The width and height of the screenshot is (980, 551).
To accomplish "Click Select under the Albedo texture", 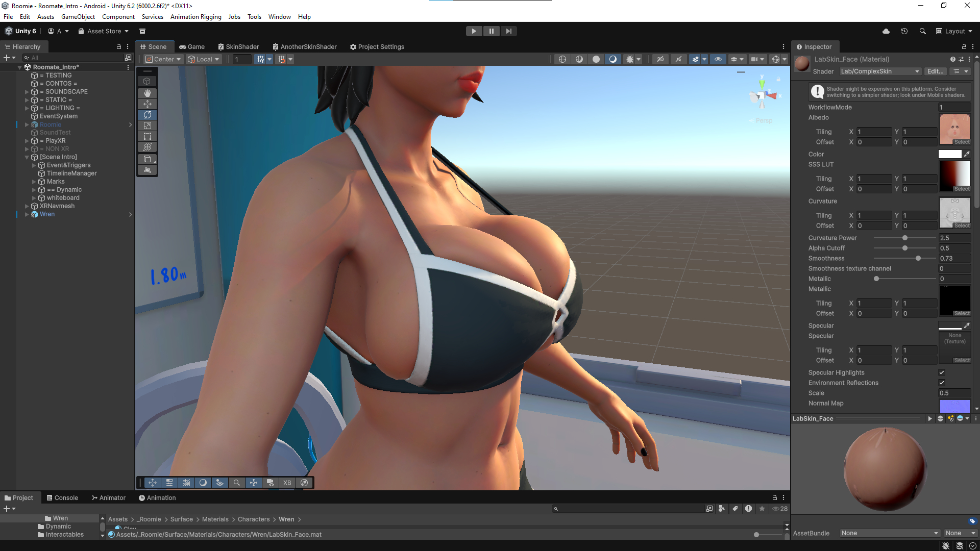I will [962, 142].
